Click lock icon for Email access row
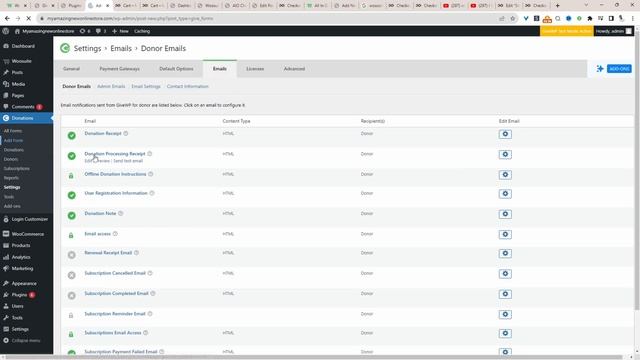This screenshot has width=640, height=360. [71, 235]
